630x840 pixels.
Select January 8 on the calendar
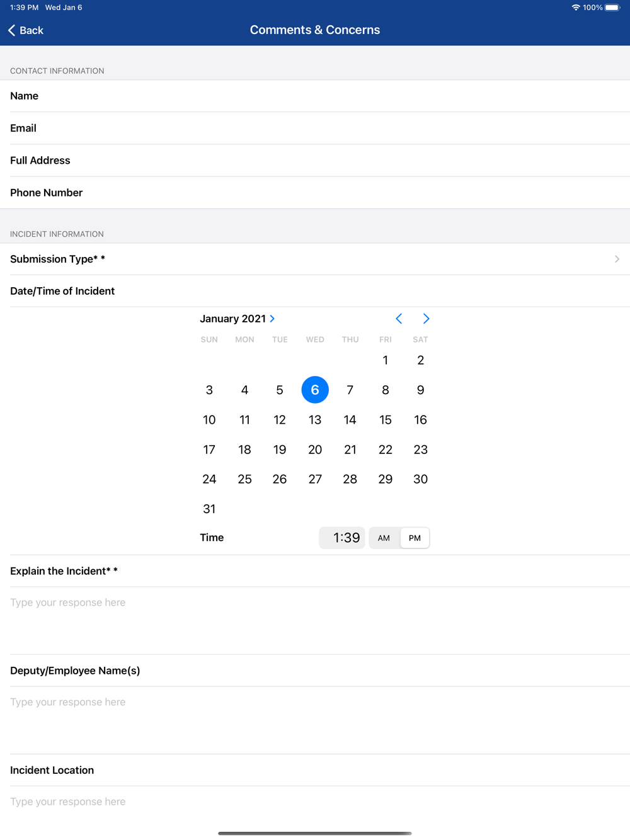(386, 390)
